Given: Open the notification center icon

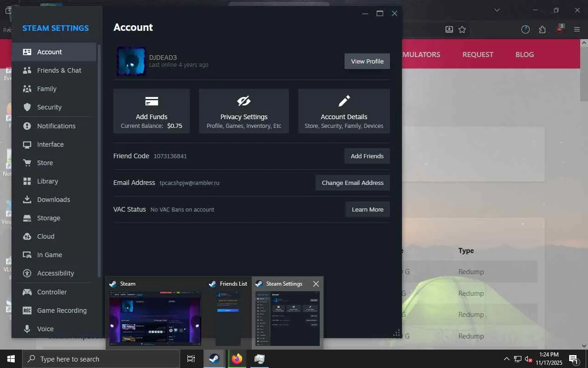Looking at the screenshot, I should (x=573, y=359).
